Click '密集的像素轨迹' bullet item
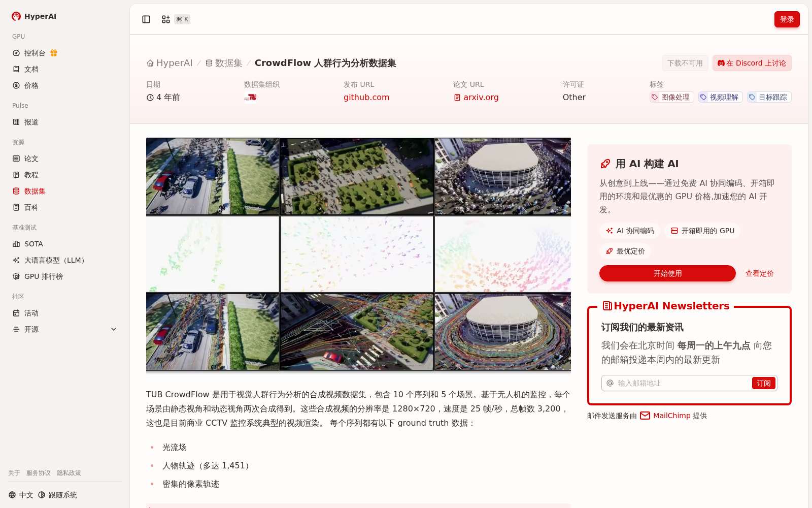812x508 pixels. 191,484
